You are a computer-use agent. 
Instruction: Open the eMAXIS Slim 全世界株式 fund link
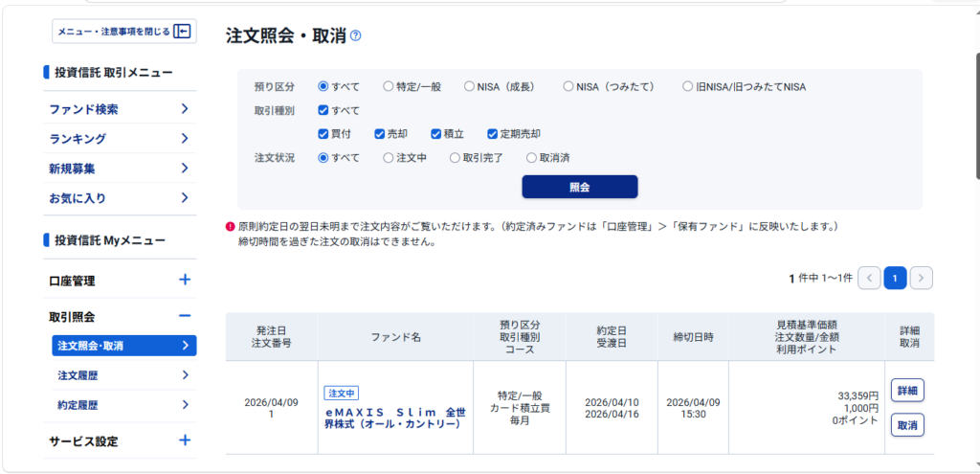[x=396, y=418]
